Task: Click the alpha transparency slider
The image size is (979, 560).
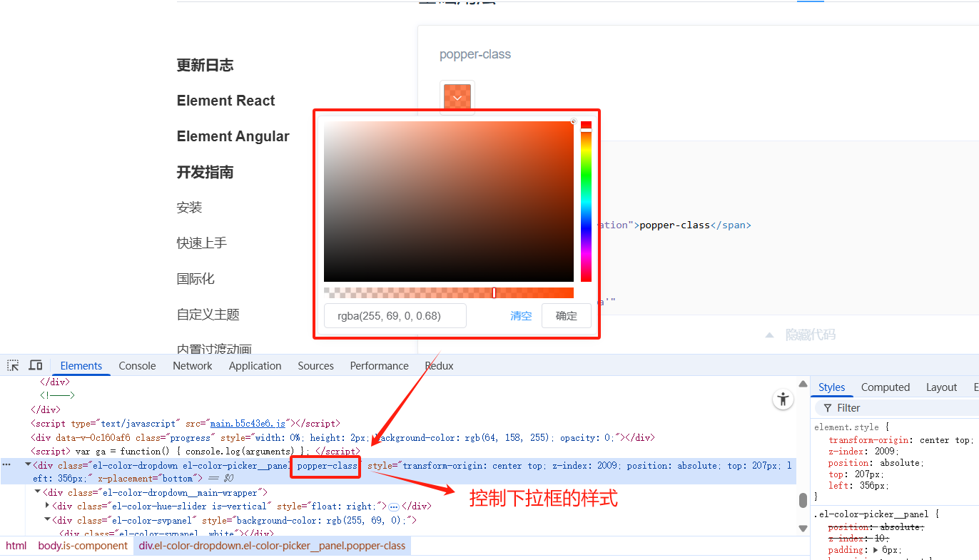Action: pos(449,292)
